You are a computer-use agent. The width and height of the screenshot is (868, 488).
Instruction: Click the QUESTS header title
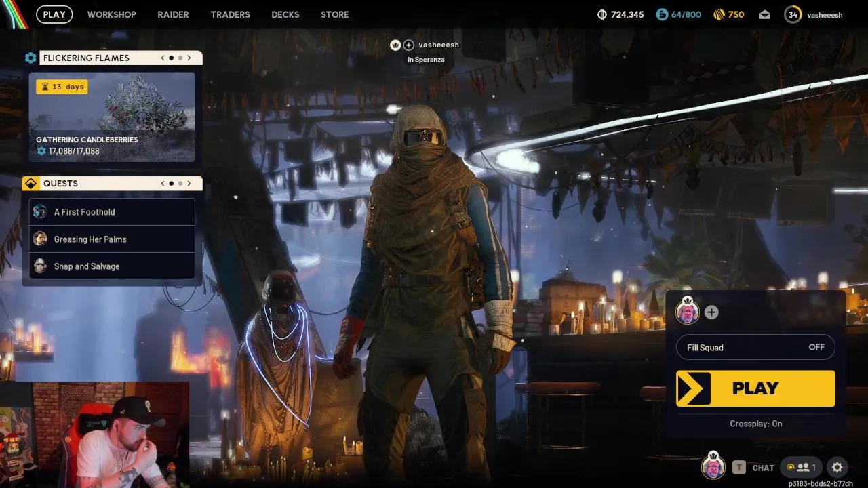(x=60, y=184)
